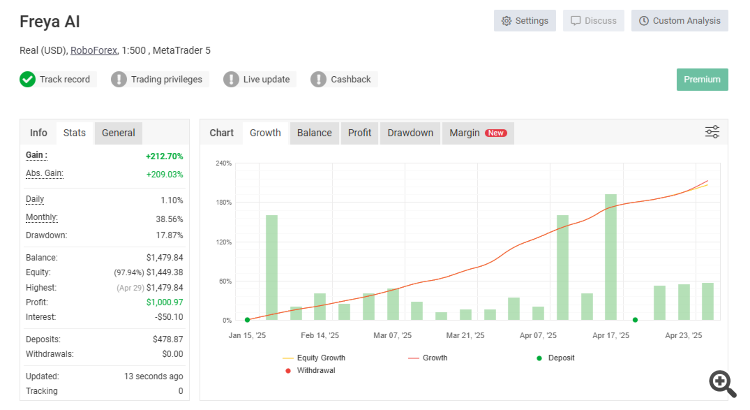Viewport: 750px width, 410px height.
Task: Toggle the Deposit legend entry
Action: click(x=555, y=358)
